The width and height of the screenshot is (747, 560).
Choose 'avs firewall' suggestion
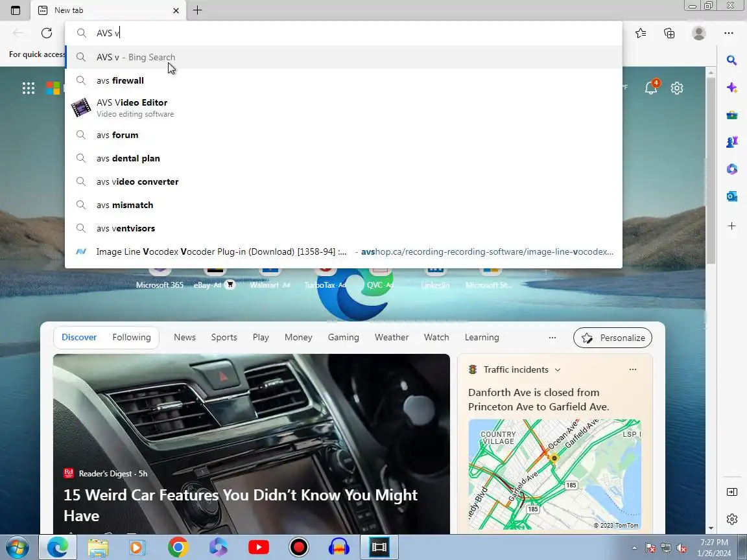click(x=343, y=80)
